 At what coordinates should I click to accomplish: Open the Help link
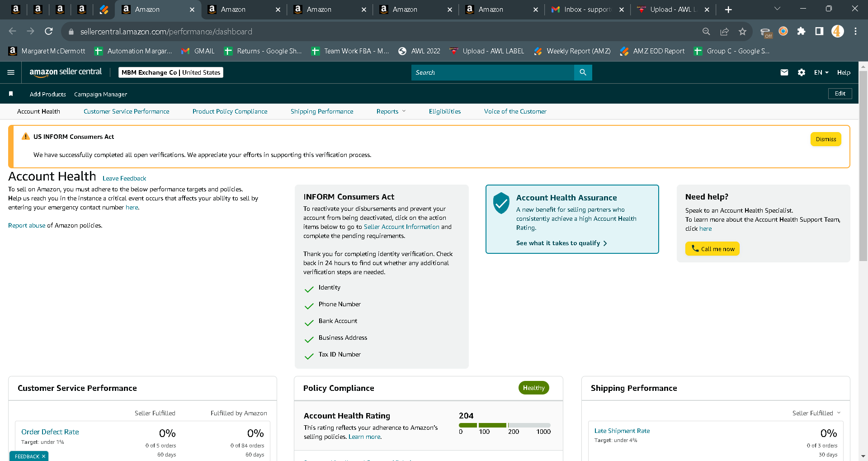pyautogui.click(x=844, y=72)
